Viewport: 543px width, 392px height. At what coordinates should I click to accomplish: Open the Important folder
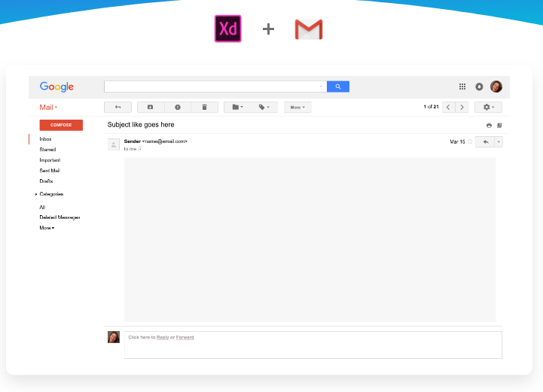50,160
